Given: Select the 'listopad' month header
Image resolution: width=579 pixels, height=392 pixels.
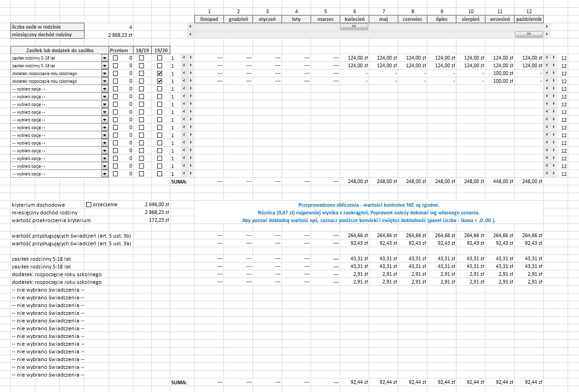Looking at the screenshot, I should pyautogui.click(x=209, y=19).
